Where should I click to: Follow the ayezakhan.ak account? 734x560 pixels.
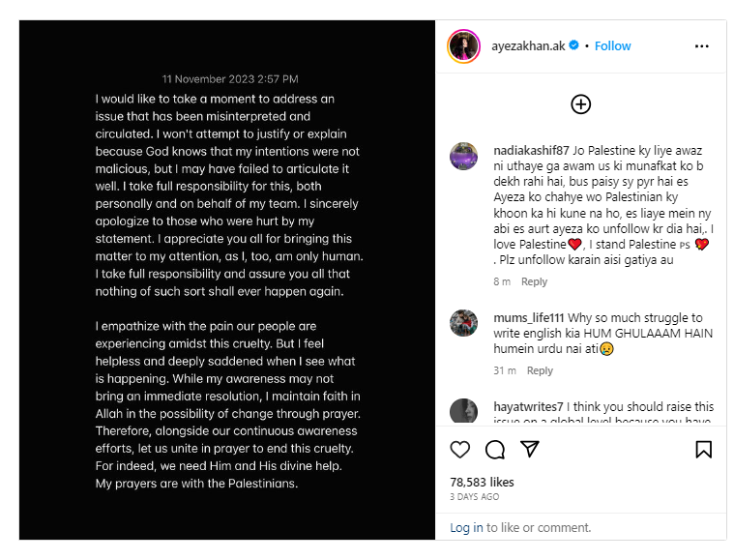pyautogui.click(x=613, y=45)
